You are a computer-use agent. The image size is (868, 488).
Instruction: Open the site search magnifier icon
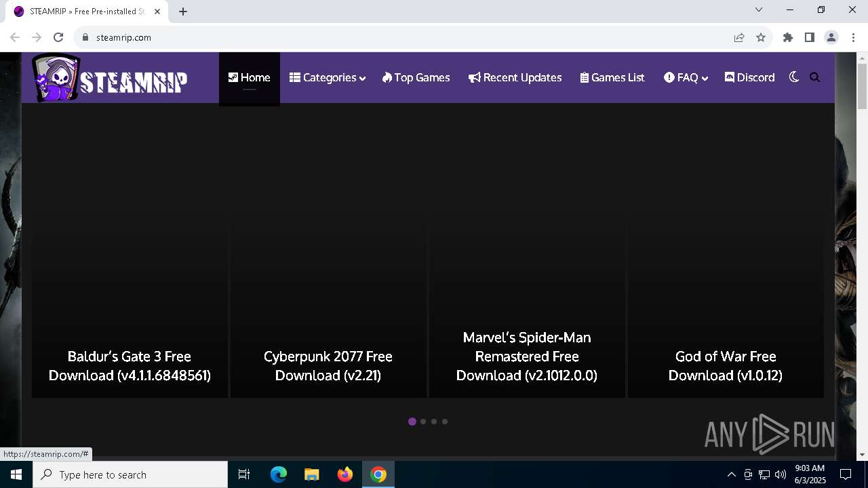[815, 77]
